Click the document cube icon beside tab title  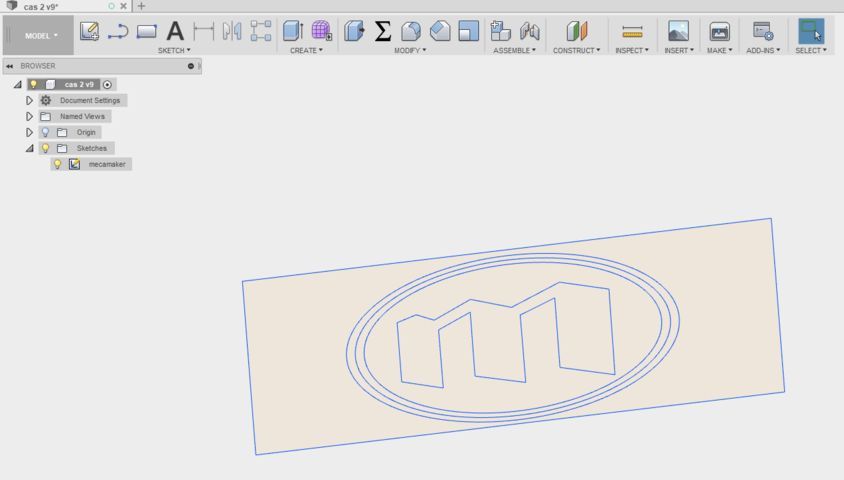pos(12,5)
